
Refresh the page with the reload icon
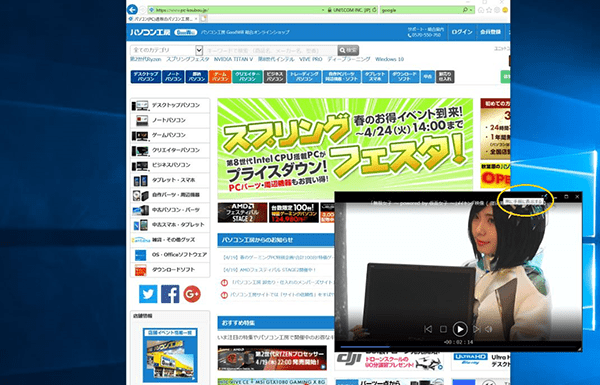click(x=374, y=10)
